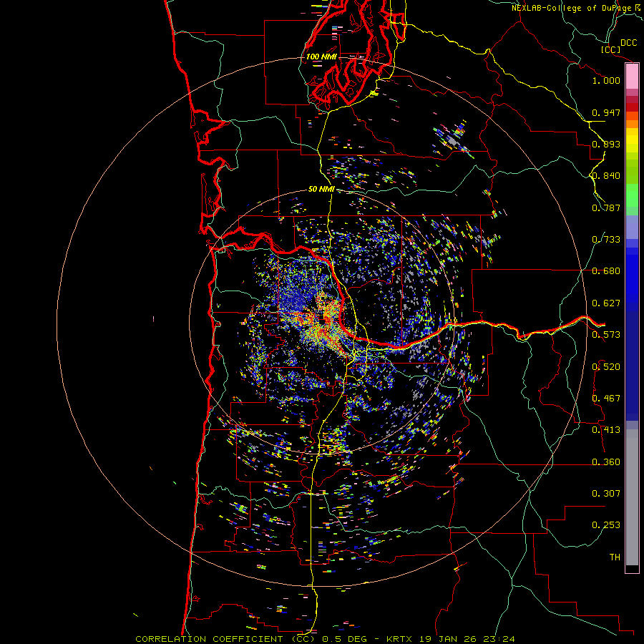This screenshot has height=644, width=644.
Task: Click the 0.680 scale value
Action: [606, 271]
